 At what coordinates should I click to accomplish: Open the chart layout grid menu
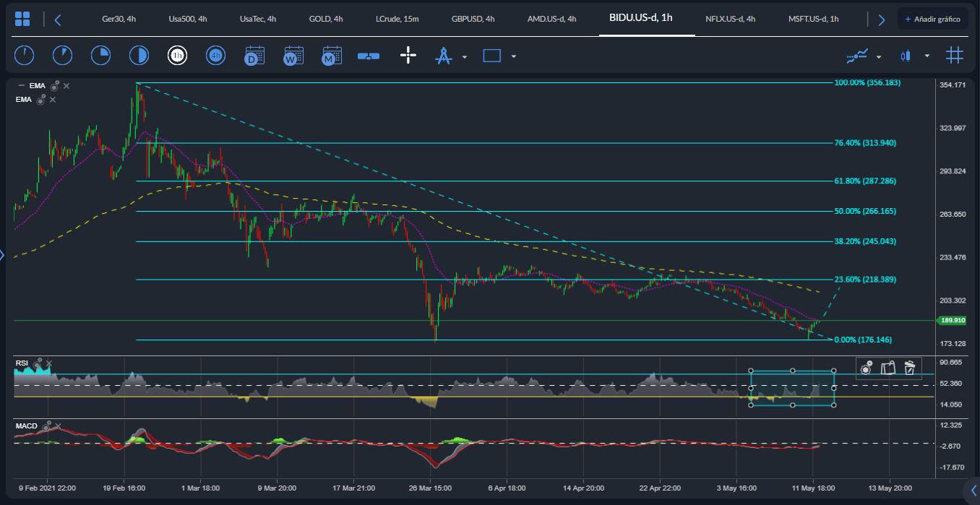(x=22, y=19)
